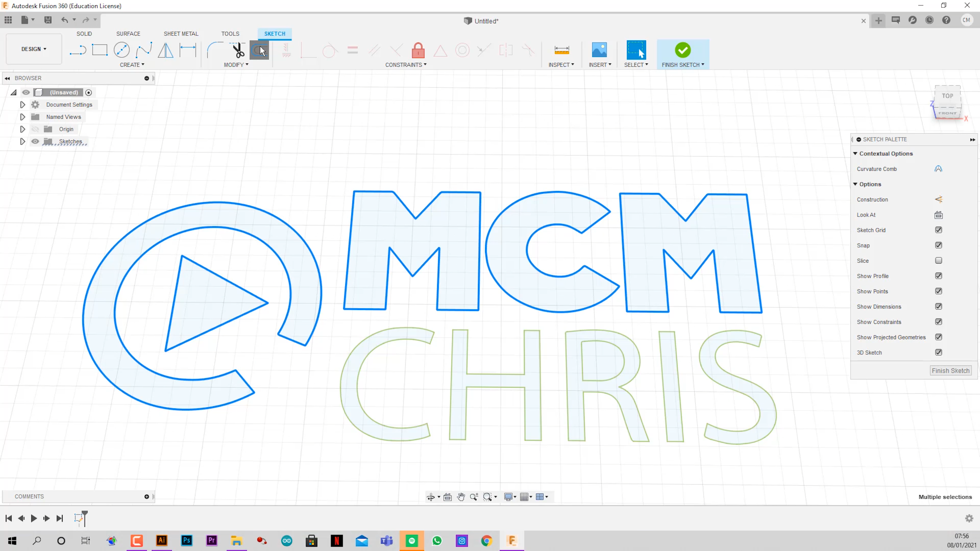
Task: Toggle Show Points checkbox
Action: click(x=939, y=291)
